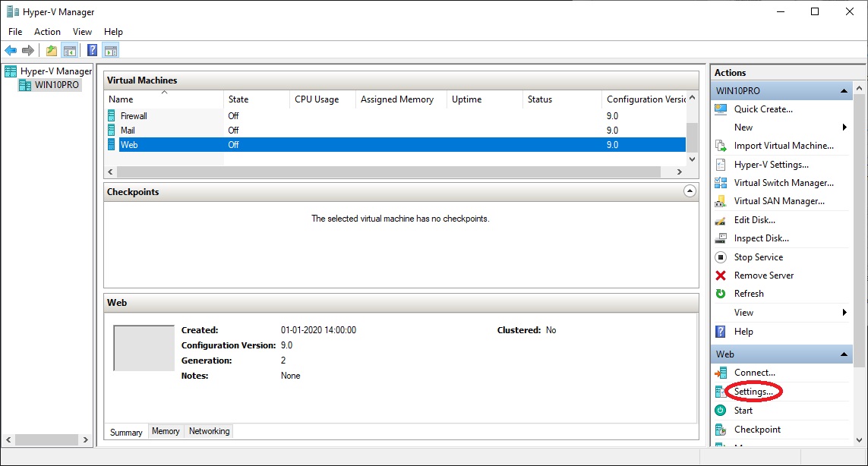The image size is (868, 466).
Task: Click the Web virtual machine icon
Action: (x=112, y=144)
